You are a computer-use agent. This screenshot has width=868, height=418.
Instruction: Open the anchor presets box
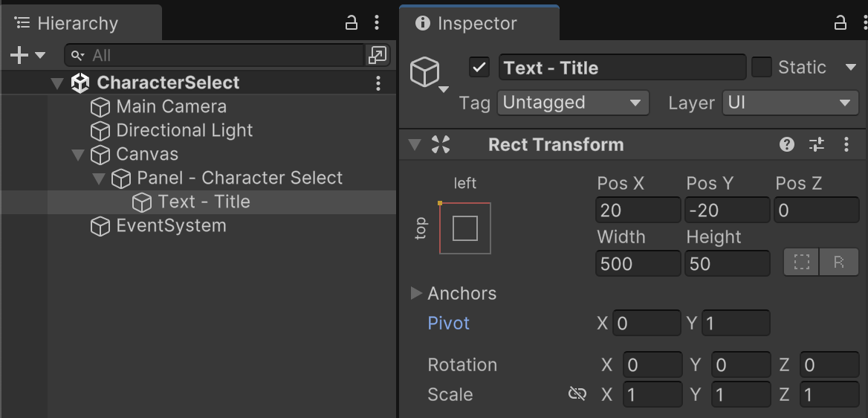tap(465, 228)
